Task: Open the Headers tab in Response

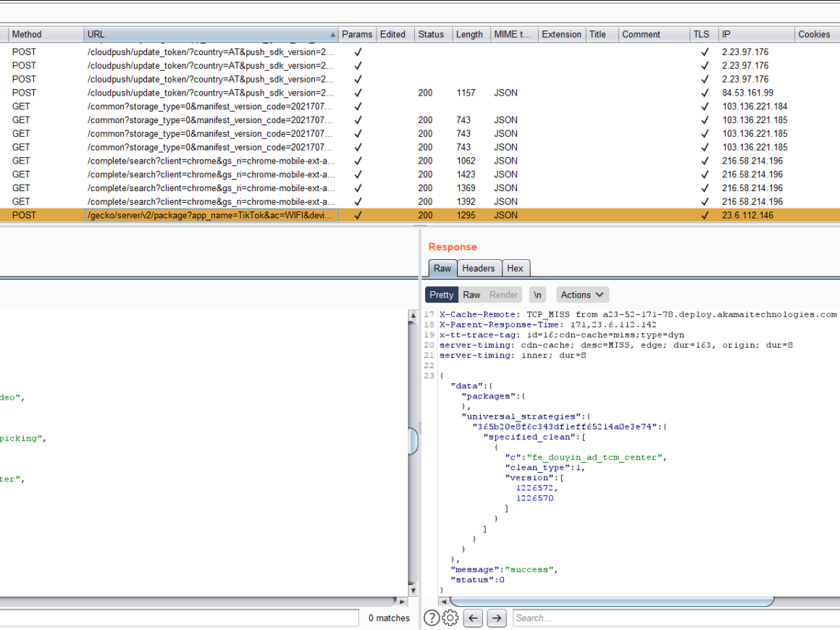Action: click(x=478, y=268)
